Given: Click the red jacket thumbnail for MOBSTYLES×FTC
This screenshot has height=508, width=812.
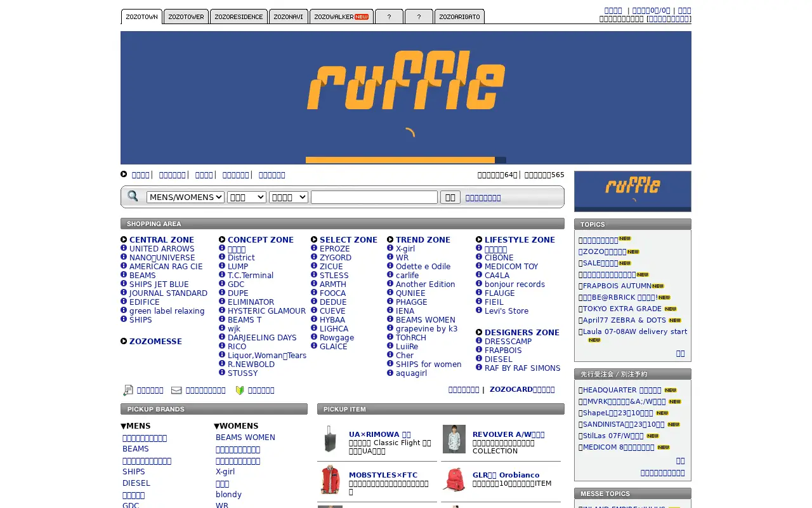Looking at the screenshot, I should coord(330,479).
